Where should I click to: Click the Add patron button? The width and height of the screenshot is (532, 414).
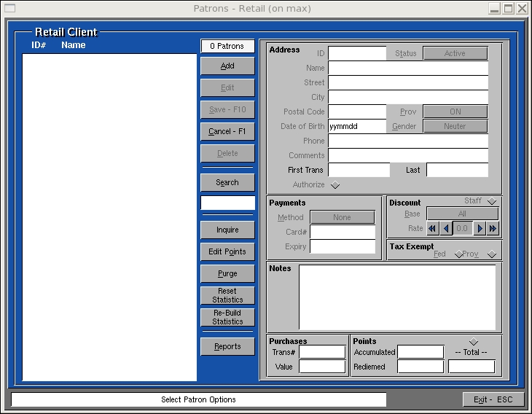click(227, 66)
